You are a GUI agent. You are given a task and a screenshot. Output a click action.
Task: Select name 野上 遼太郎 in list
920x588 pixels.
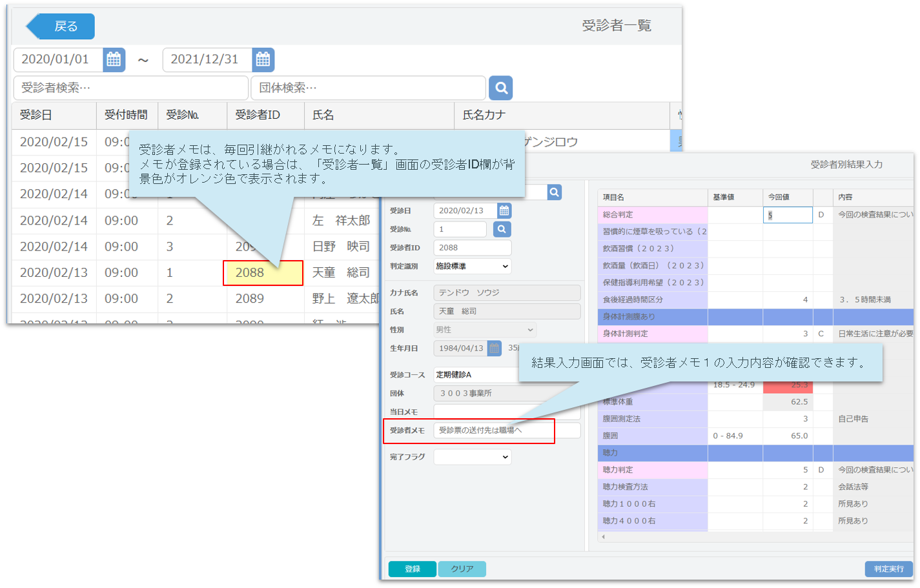345,299
